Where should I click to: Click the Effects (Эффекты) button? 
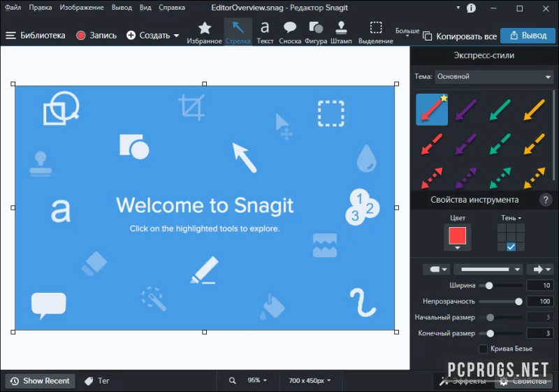[463, 382]
